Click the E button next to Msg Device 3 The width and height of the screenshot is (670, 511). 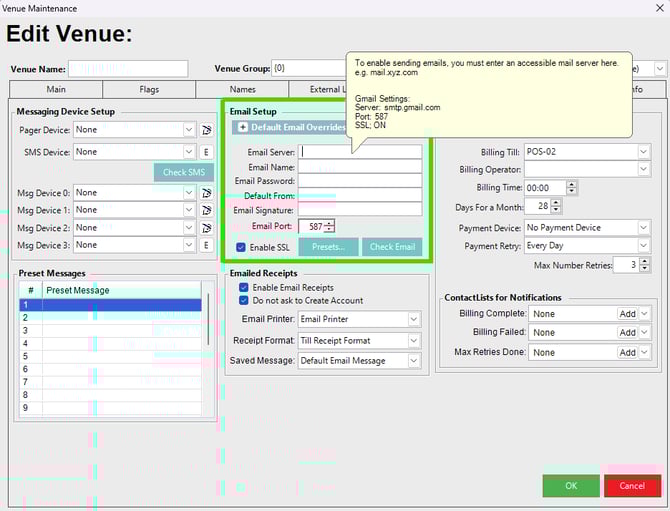point(206,245)
